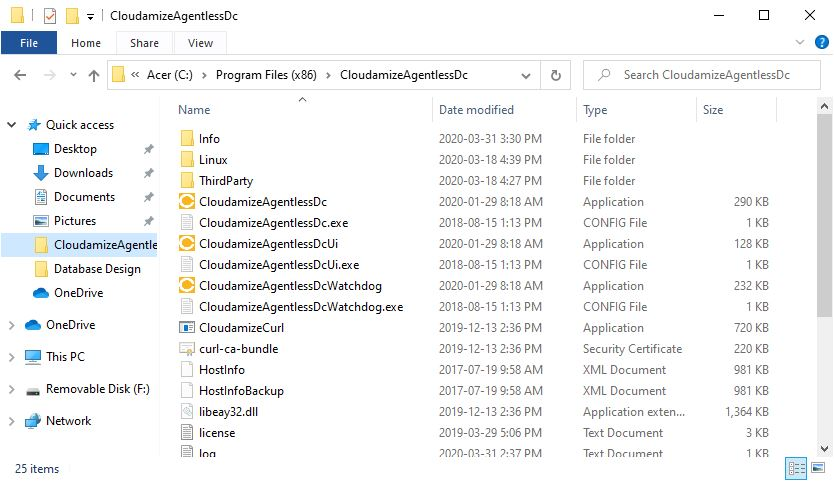The image size is (834, 481).
Task: Expand the Network tree node
Action: [x=12, y=421]
